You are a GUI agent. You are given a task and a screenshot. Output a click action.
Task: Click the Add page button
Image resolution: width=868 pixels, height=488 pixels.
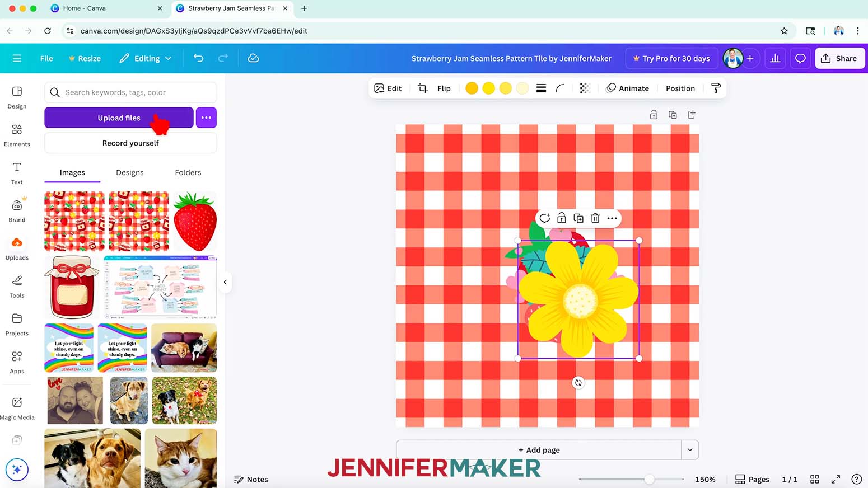(539, 449)
